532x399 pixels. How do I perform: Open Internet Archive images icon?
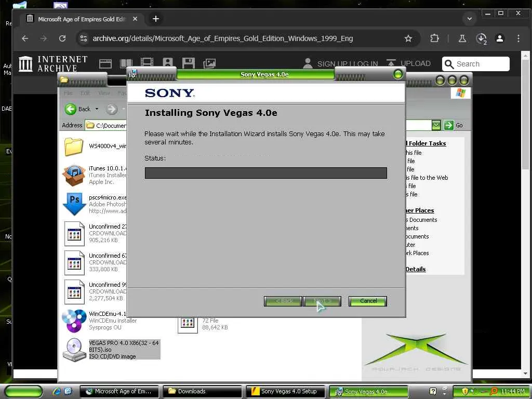[x=209, y=63]
